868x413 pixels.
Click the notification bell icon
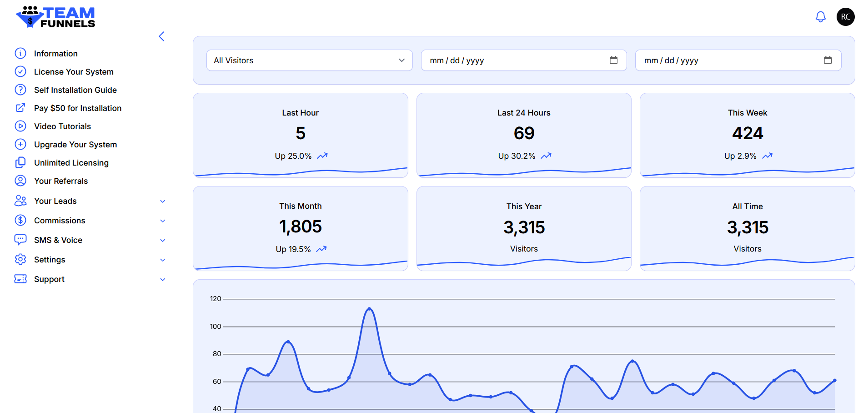tap(820, 17)
